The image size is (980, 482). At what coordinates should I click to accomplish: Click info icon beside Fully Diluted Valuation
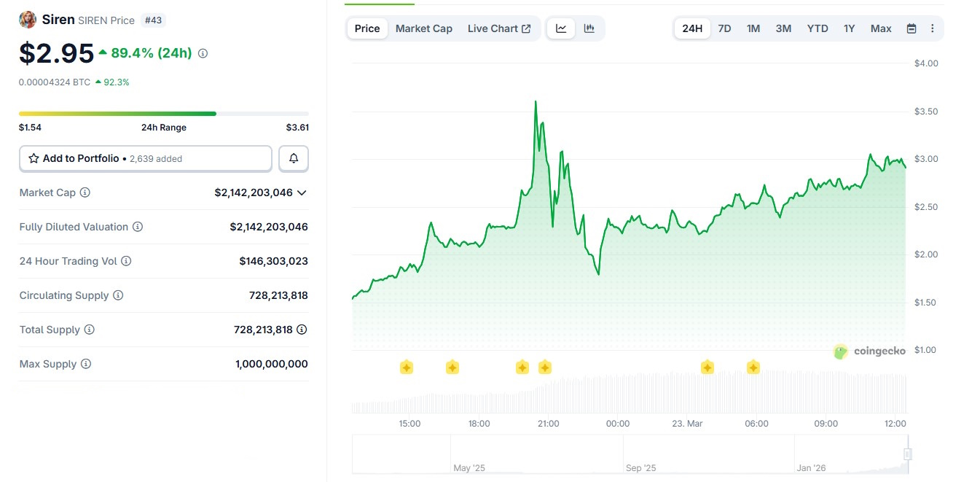tap(138, 227)
